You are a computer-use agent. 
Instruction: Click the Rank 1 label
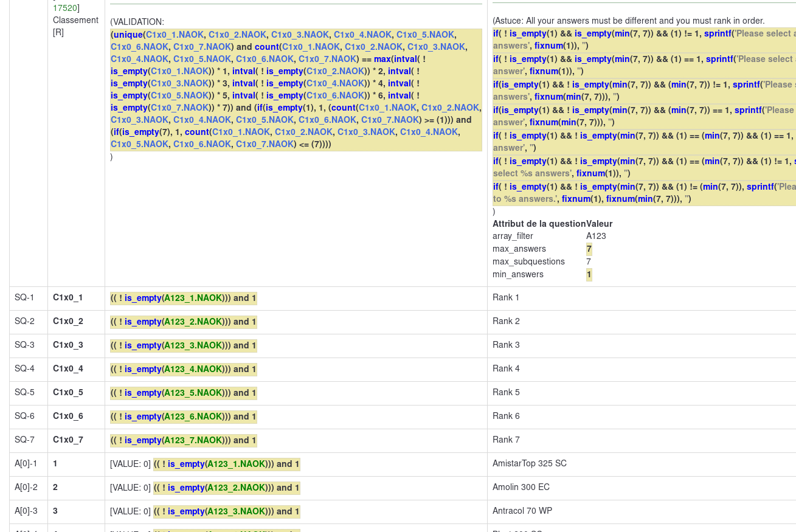pyautogui.click(x=506, y=297)
